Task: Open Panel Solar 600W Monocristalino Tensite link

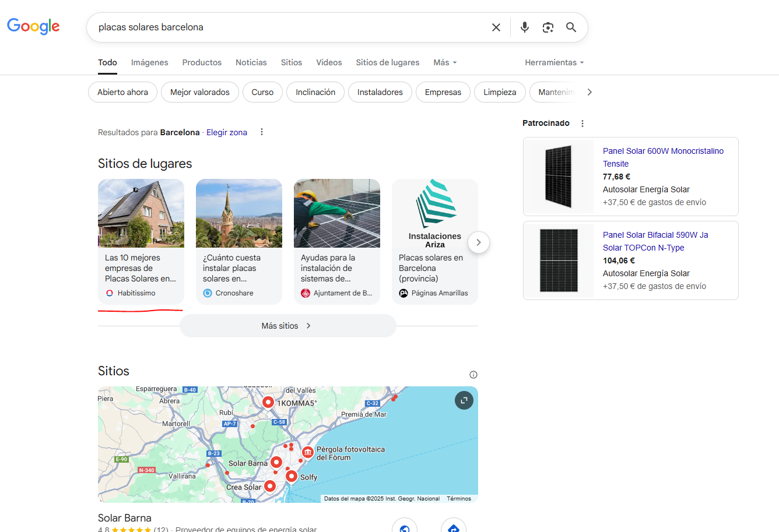Action: coord(663,157)
